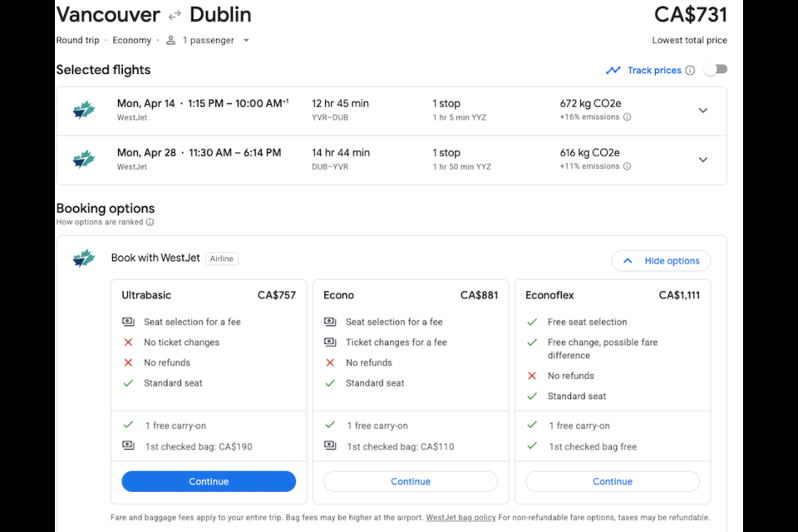Viewport: 798px width, 532px height.
Task: Click Econoflex No refunds red X icon
Action: [532, 376]
